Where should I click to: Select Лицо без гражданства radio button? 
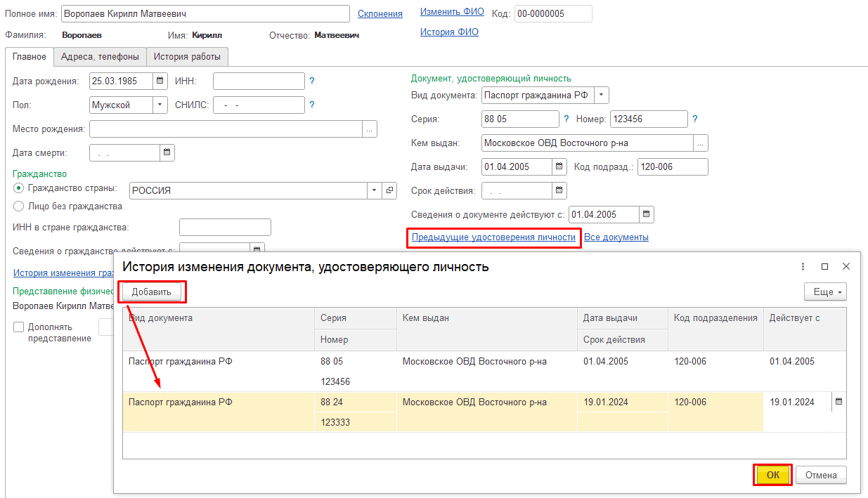click(x=19, y=207)
